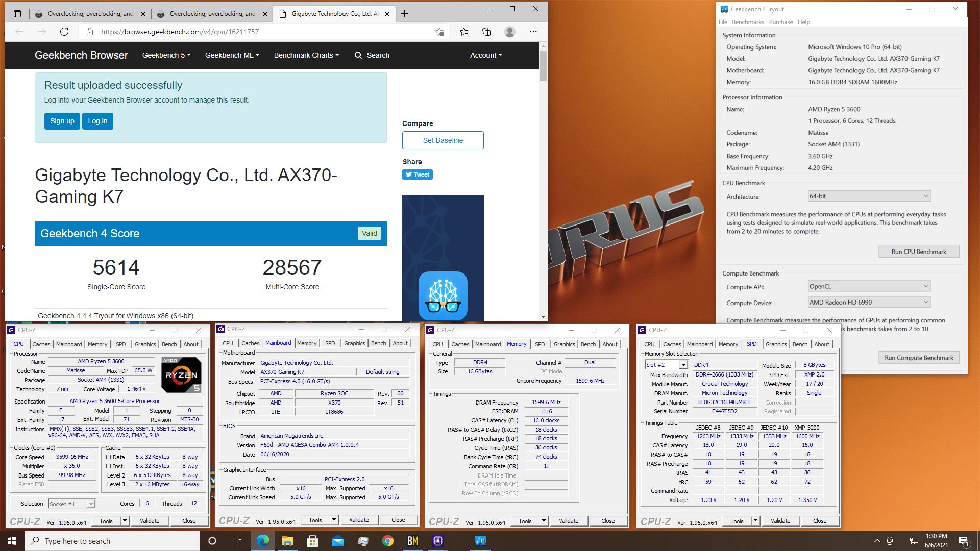Click the Cortana circle icon on taskbar

coord(212,541)
